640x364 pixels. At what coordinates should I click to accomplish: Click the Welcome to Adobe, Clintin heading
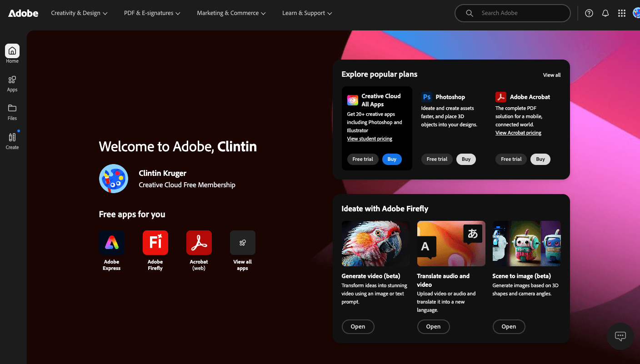[178, 146]
